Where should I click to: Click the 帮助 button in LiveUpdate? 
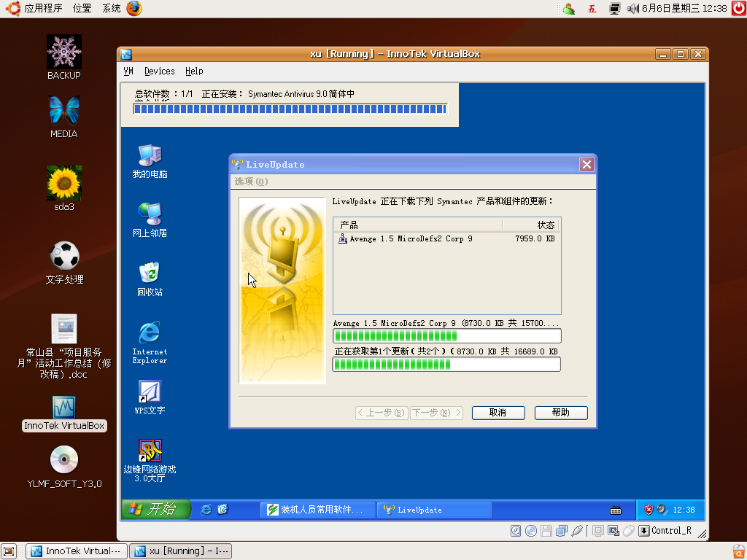561,413
